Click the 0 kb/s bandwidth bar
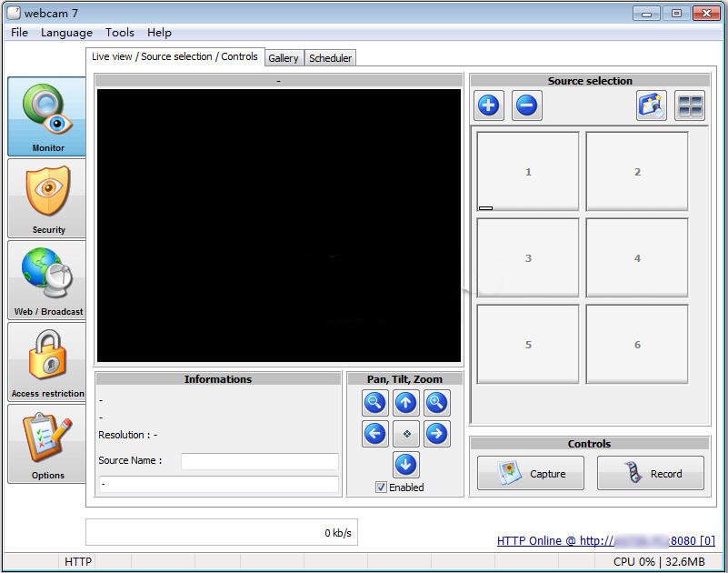The image size is (728, 573). (222, 532)
